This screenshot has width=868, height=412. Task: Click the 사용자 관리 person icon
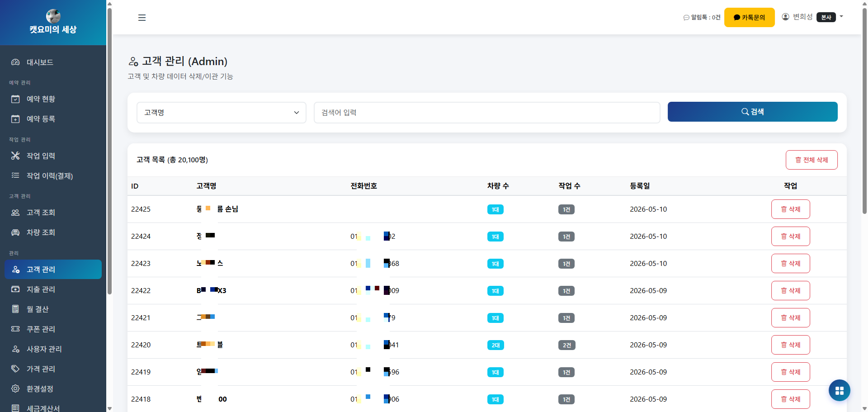point(15,349)
